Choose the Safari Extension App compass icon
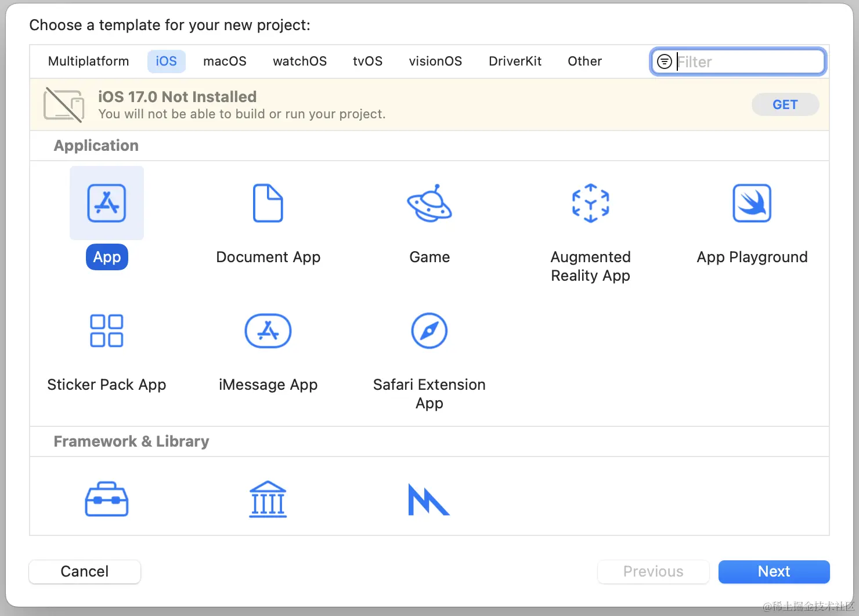This screenshot has width=859, height=616. (x=429, y=331)
